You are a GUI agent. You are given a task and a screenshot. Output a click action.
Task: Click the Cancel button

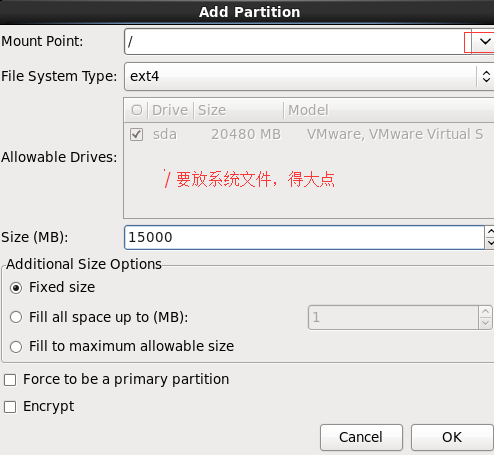point(361,437)
